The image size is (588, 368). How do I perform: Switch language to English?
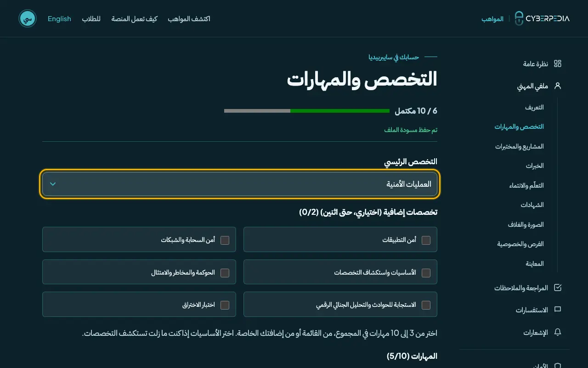point(59,19)
